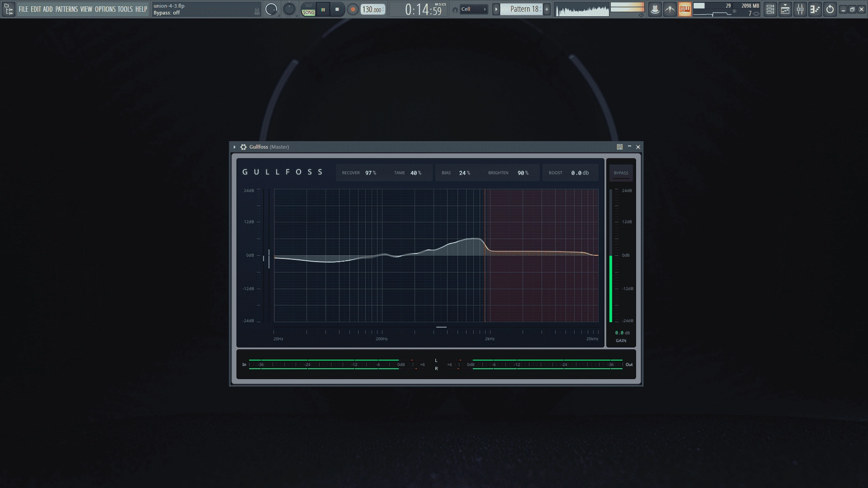The height and width of the screenshot is (488, 868).
Task: Open the Pattern 18 selector
Action: pyautogui.click(x=521, y=9)
